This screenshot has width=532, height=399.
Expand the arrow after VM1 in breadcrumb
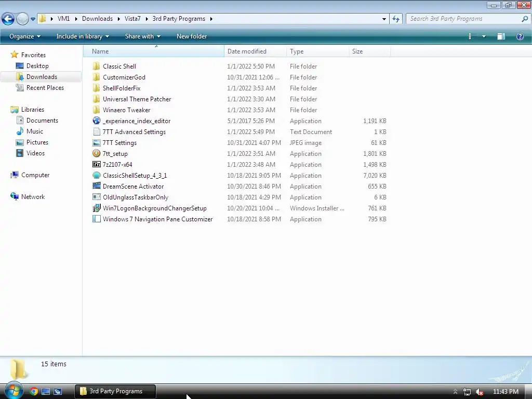[x=76, y=19]
